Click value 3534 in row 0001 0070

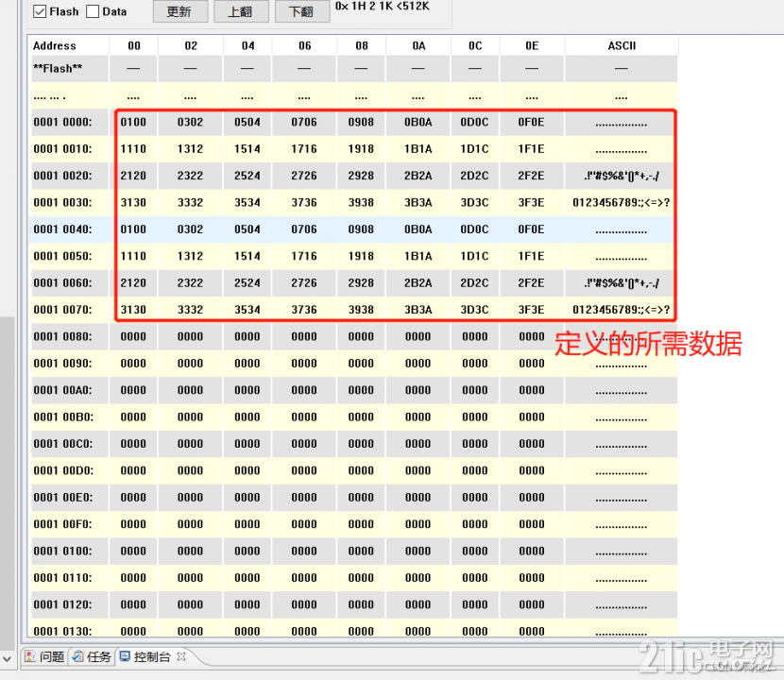(247, 310)
